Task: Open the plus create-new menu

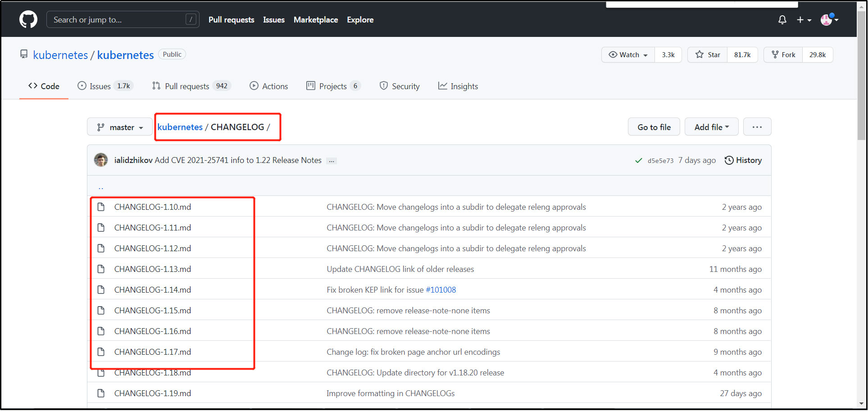Action: [x=804, y=20]
